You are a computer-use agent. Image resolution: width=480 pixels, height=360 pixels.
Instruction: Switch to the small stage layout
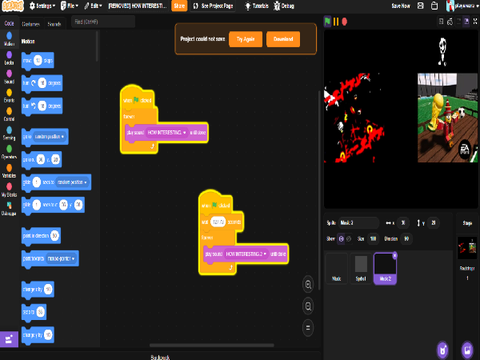point(458,21)
